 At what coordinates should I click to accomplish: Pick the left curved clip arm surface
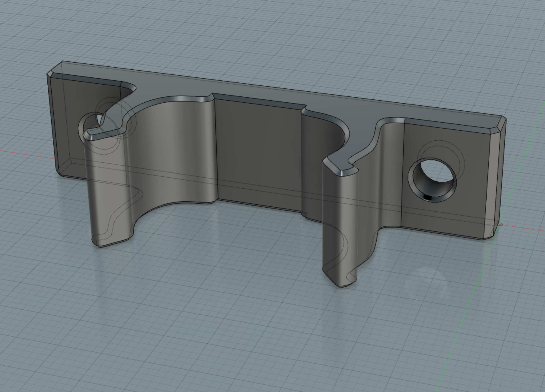coord(168,154)
